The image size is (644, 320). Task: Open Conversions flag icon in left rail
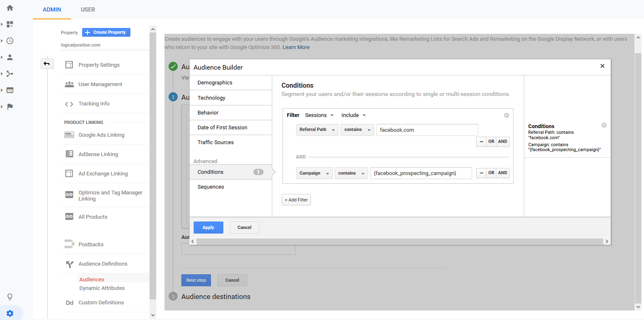click(10, 107)
